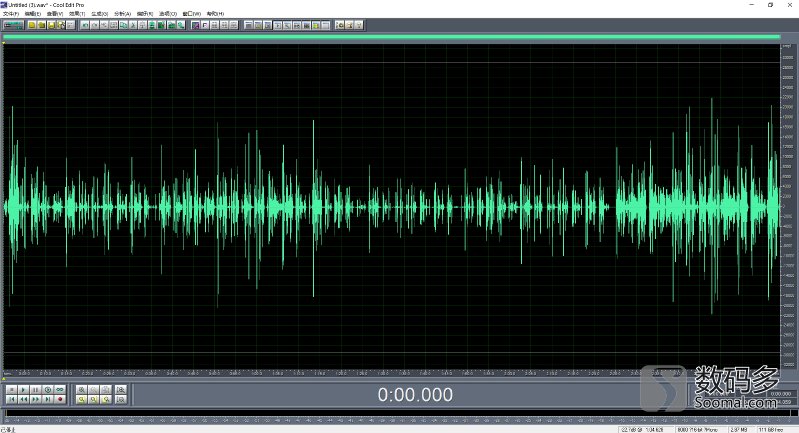Open the 生成(G) Generate menu
Screen dimensions: 799x433
point(99,14)
